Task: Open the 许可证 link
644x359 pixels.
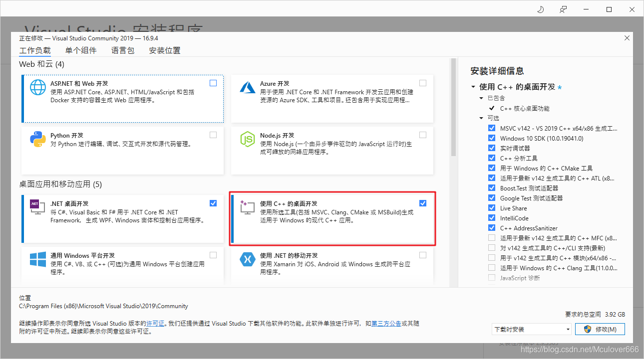Action: pyautogui.click(x=155, y=324)
